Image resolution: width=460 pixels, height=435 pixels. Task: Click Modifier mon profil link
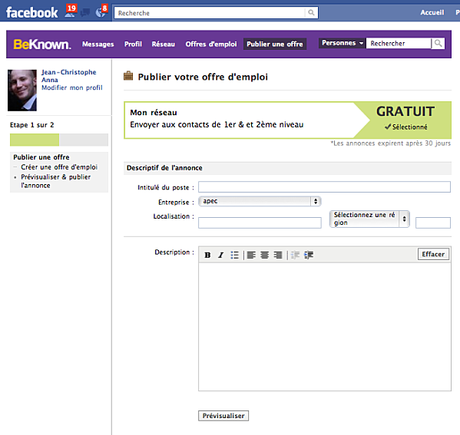[72, 88]
